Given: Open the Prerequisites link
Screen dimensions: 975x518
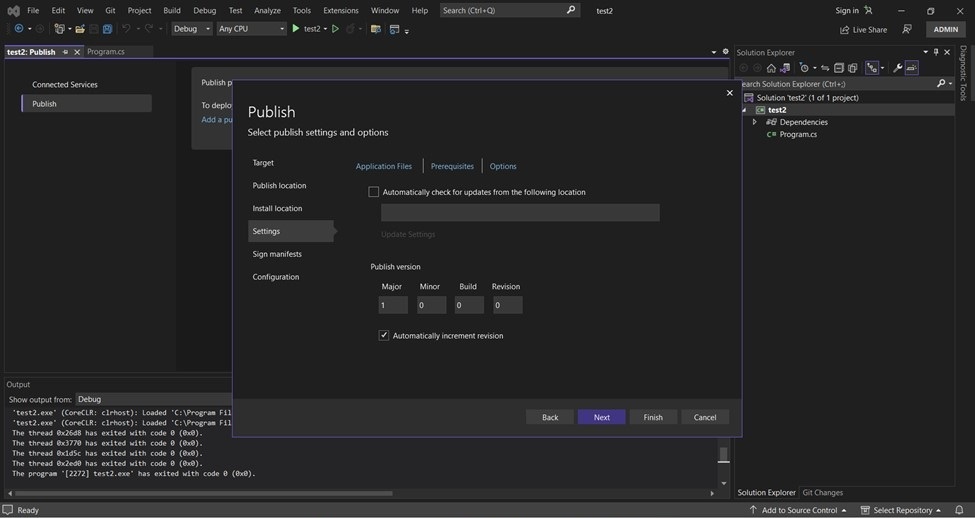Looking at the screenshot, I should tap(452, 166).
